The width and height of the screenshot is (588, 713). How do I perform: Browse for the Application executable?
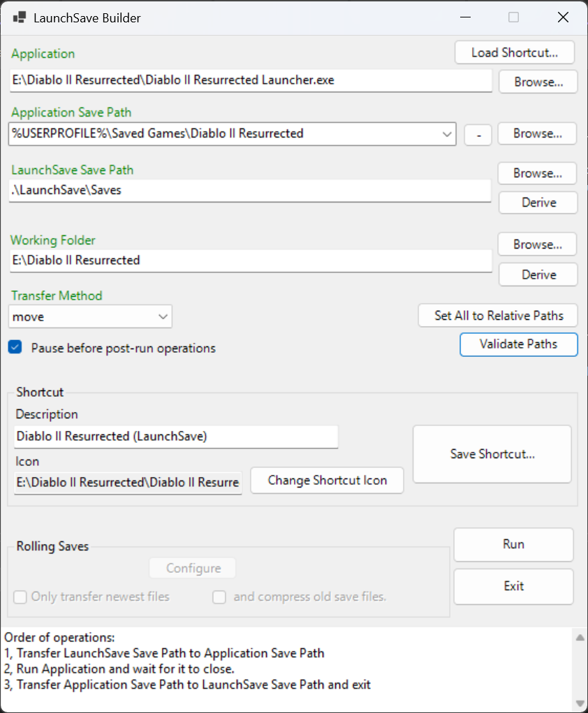tap(538, 82)
